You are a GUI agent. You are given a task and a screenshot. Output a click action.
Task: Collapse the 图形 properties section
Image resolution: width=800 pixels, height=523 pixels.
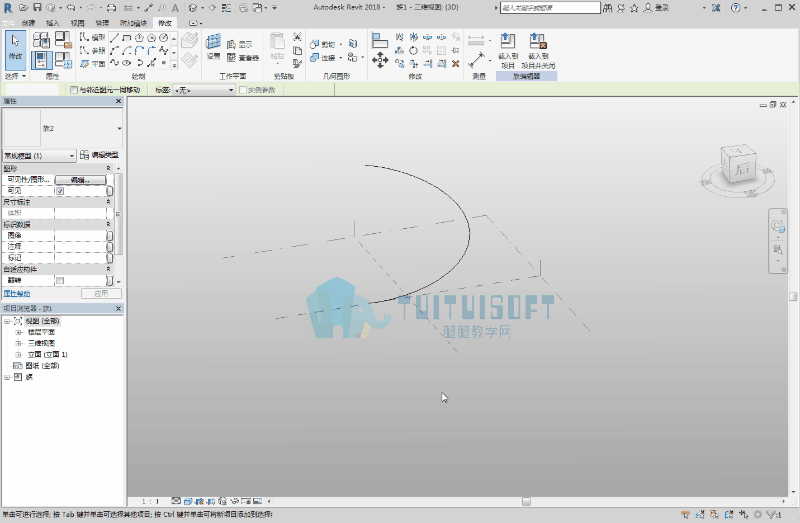108,168
